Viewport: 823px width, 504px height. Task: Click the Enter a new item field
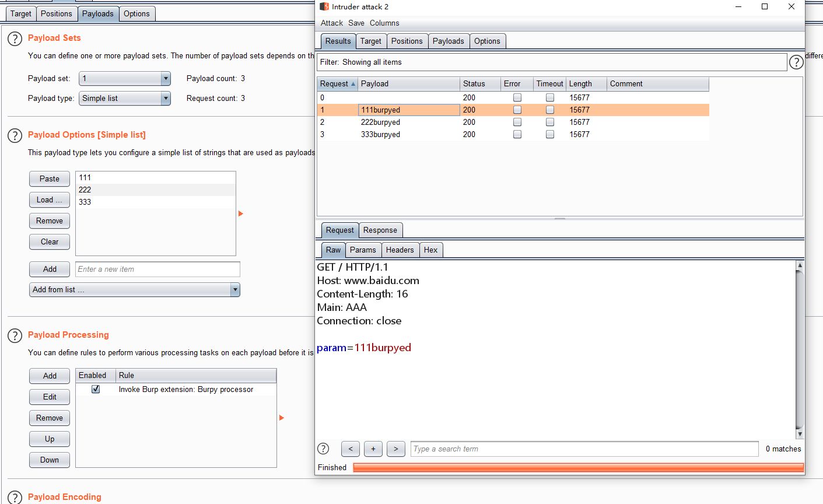(x=157, y=269)
